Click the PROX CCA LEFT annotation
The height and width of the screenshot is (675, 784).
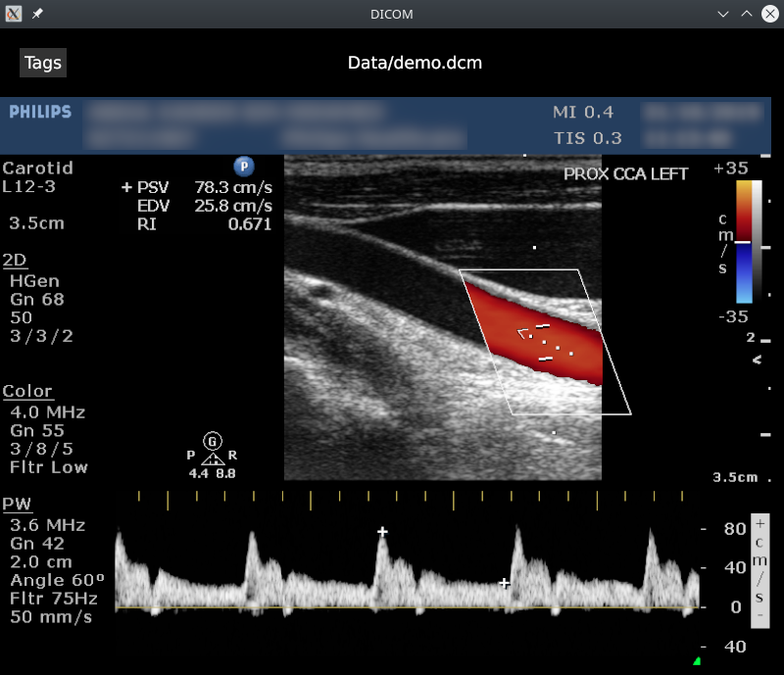pyautogui.click(x=625, y=174)
